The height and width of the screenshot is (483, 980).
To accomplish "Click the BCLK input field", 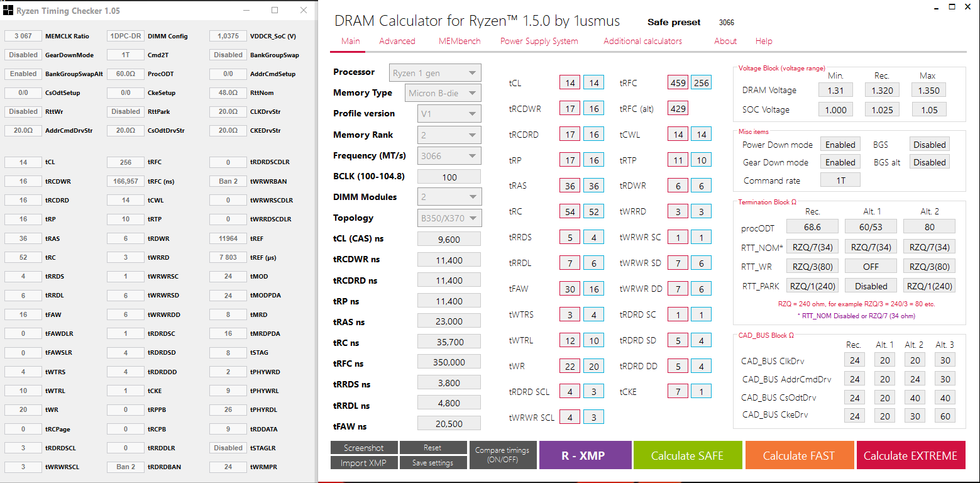I will [x=449, y=177].
